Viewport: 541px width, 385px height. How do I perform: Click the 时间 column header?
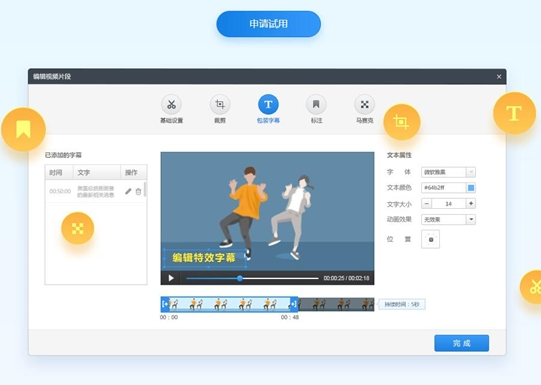click(x=59, y=172)
